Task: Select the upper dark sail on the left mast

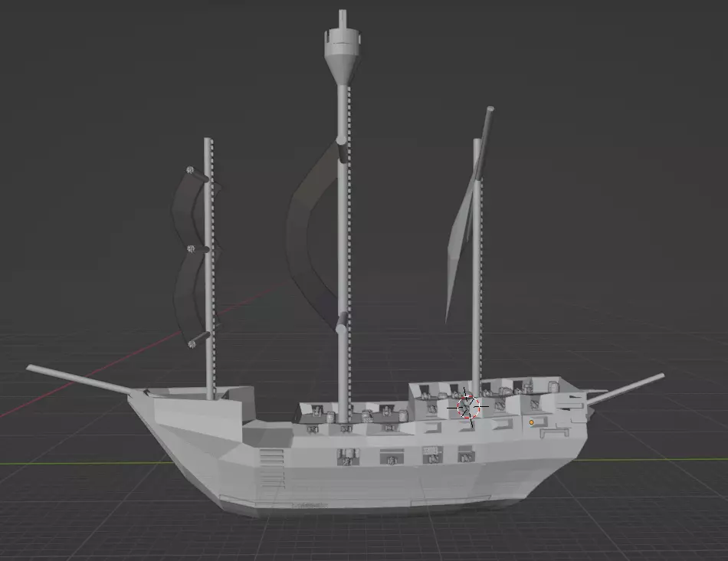Action: [x=190, y=209]
